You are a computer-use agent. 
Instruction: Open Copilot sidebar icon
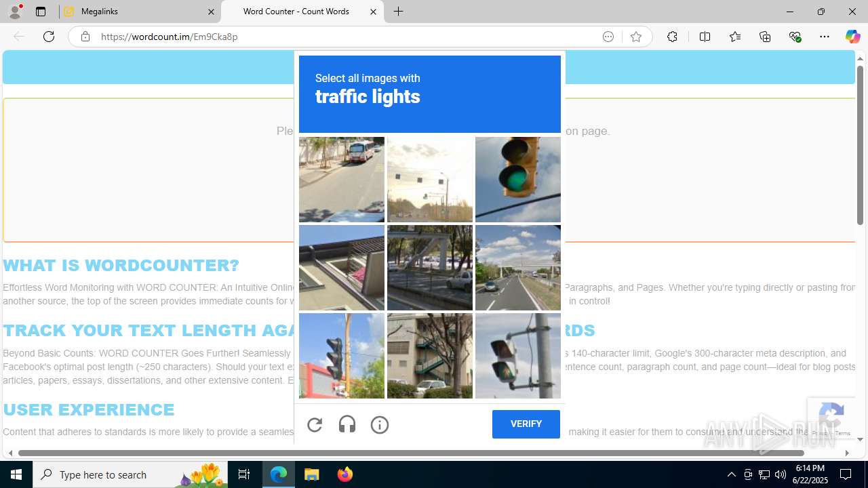tap(852, 37)
